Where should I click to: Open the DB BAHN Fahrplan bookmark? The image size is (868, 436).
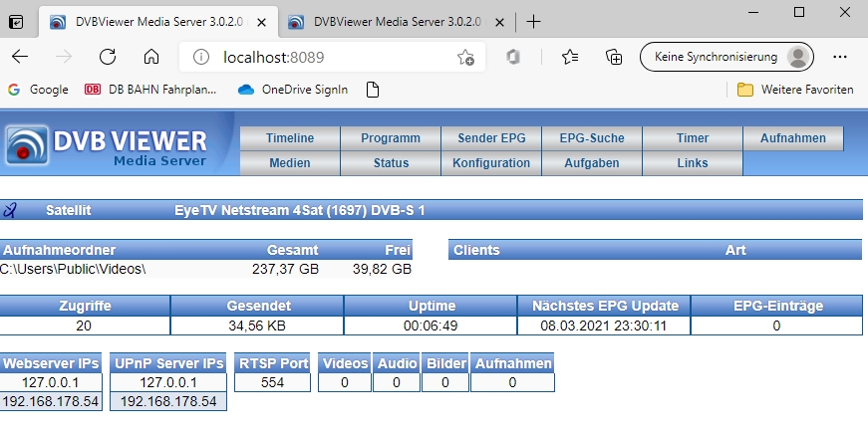click(151, 90)
